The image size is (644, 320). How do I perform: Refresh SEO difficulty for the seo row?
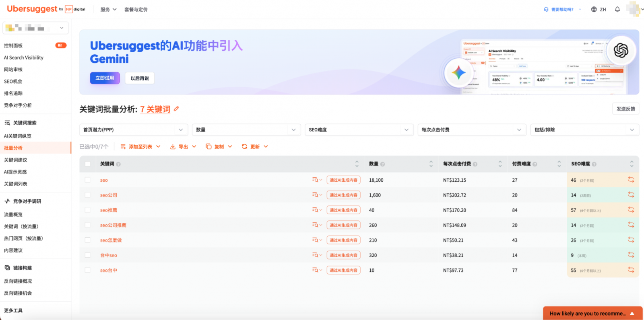click(x=631, y=180)
